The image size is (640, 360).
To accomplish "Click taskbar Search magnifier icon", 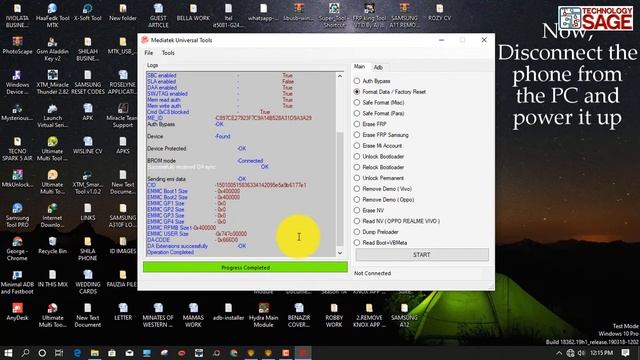I will 25,353.
